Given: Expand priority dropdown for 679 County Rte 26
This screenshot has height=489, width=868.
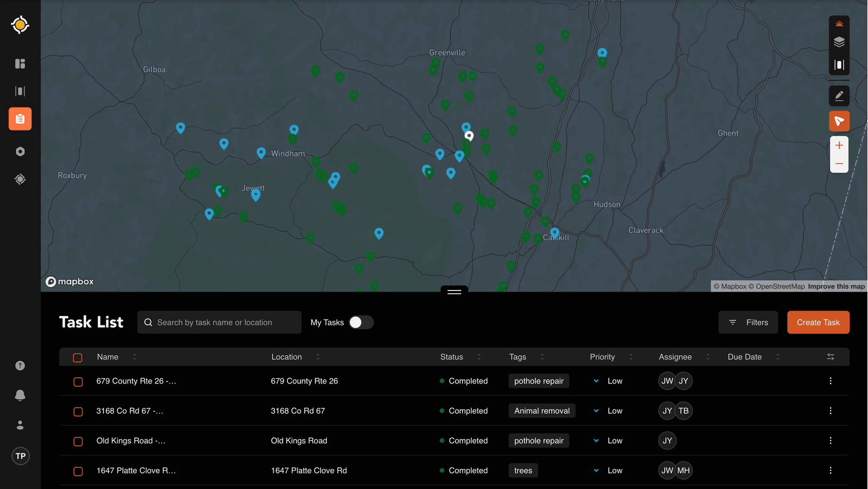Looking at the screenshot, I should 596,381.
